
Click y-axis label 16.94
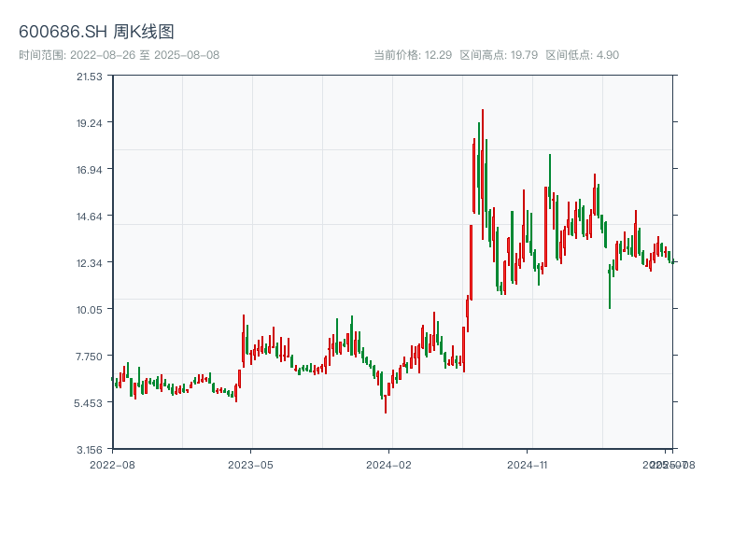tap(90, 170)
